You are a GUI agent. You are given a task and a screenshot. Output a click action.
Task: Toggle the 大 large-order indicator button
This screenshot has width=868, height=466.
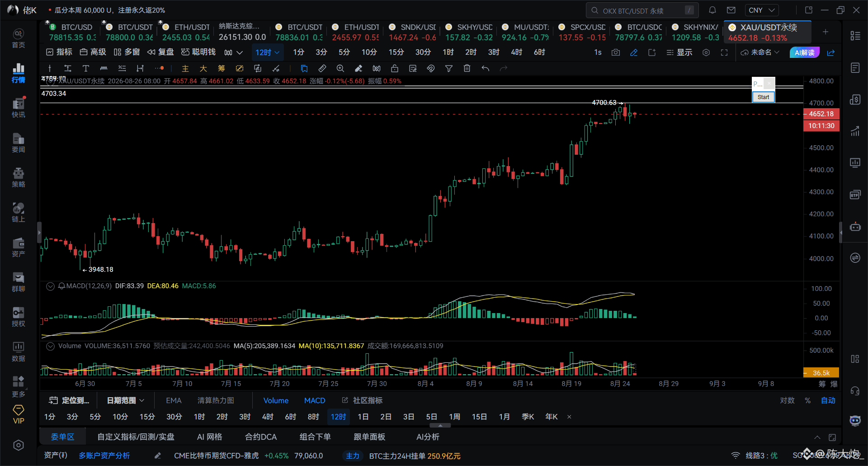coord(203,68)
